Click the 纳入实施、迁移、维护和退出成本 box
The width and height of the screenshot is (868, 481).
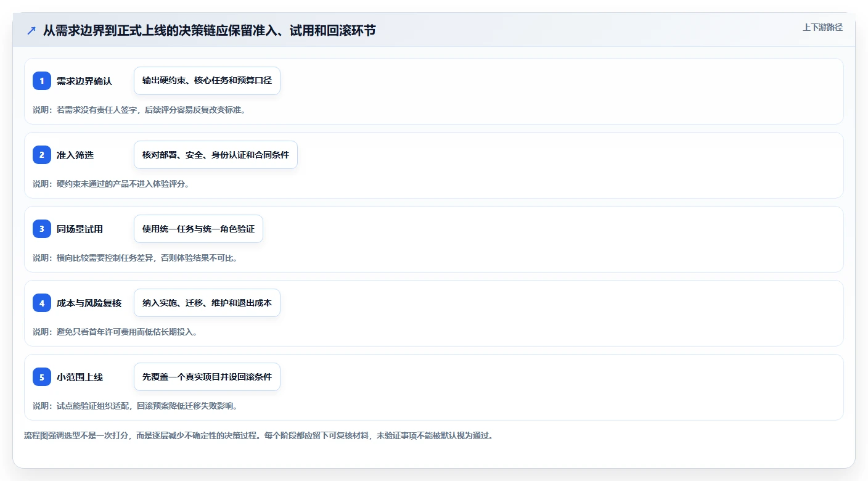[207, 303]
